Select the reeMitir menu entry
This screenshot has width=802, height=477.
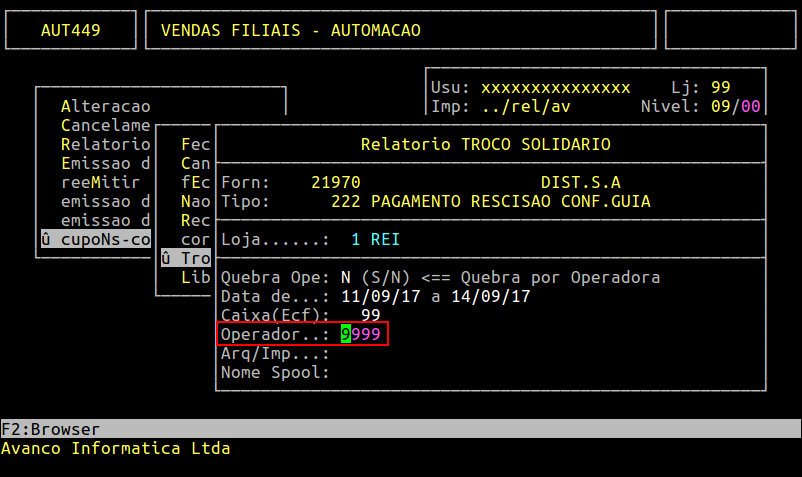100,182
